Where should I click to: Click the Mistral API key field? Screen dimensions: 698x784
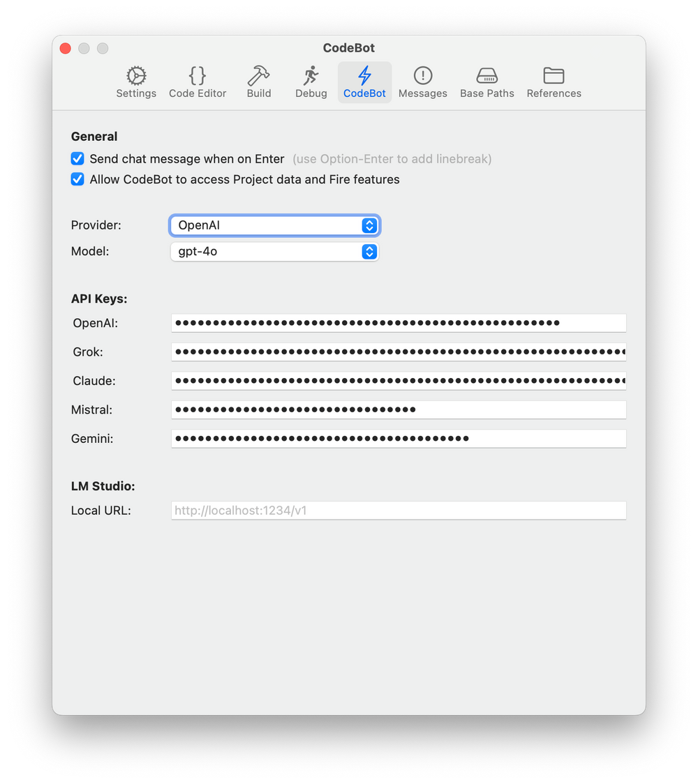pos(398,410)
